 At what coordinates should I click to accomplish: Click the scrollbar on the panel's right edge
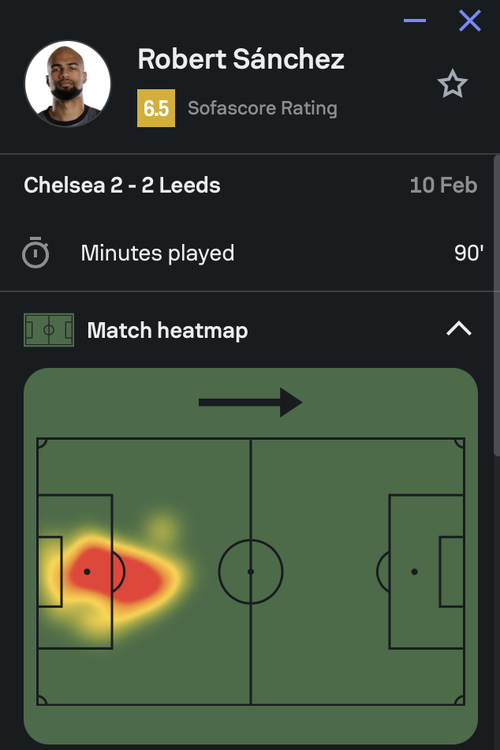click(x=497, y=305)
